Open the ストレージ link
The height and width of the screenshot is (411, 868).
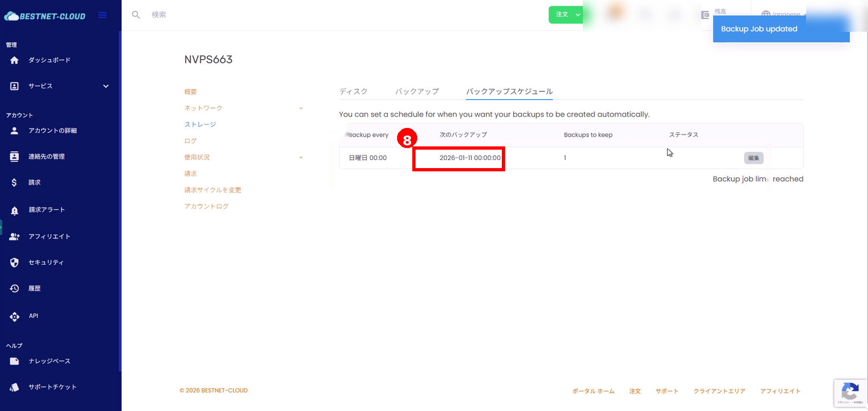(200, 125)
